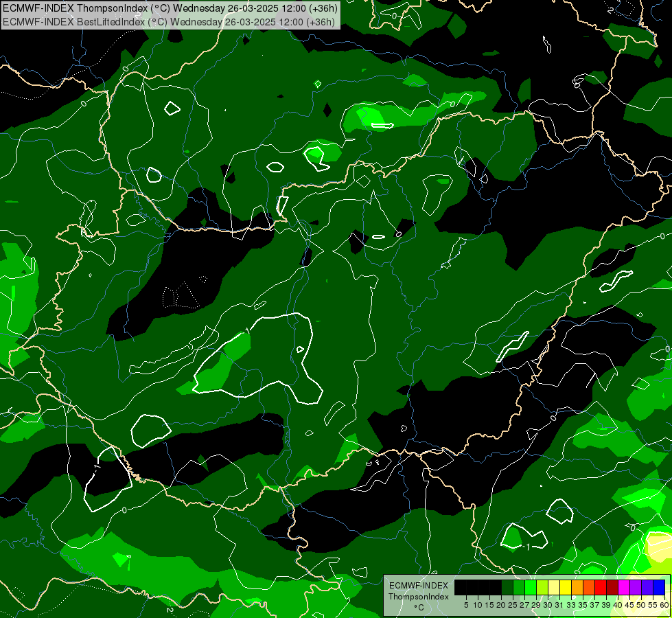Click legend tick value 60
Viewport: 672px width, 618px height.
point(664,605)
